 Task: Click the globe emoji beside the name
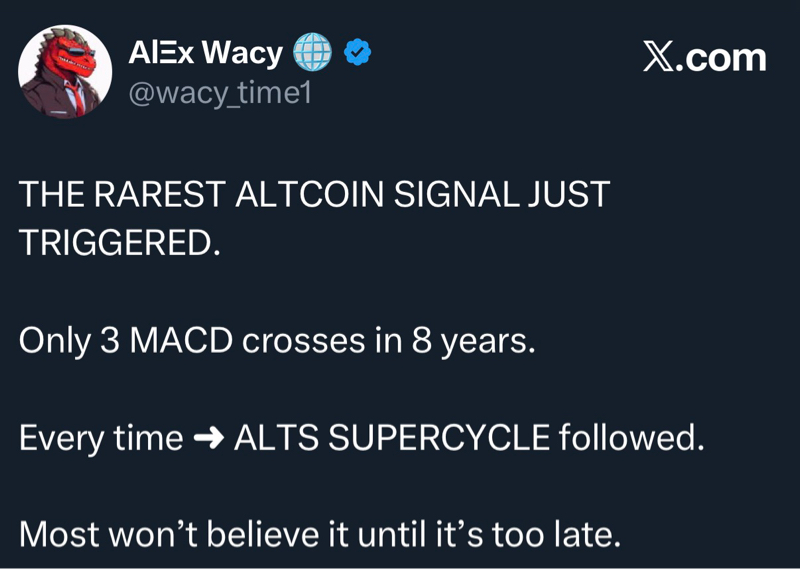[x=312, y=52]
